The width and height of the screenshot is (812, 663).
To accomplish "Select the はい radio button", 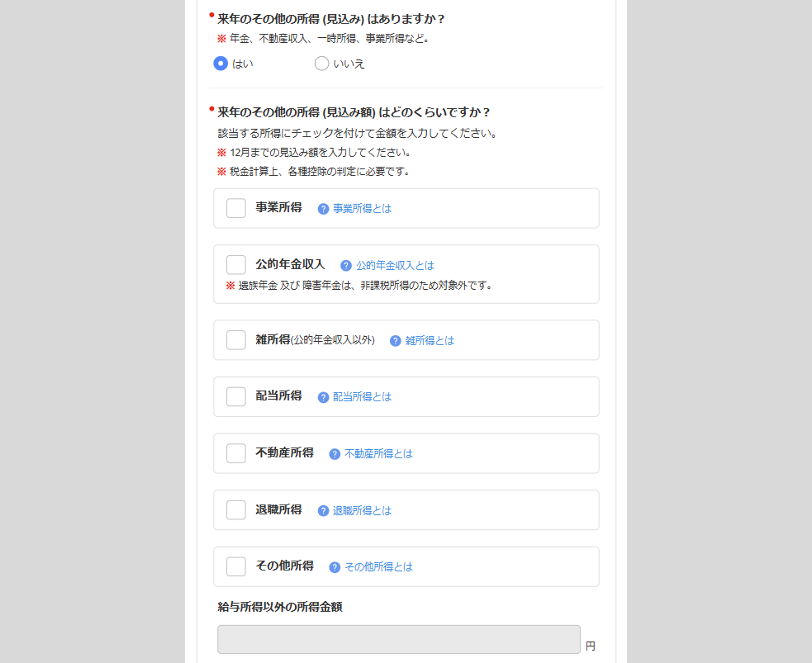I will tap(220, 63).
